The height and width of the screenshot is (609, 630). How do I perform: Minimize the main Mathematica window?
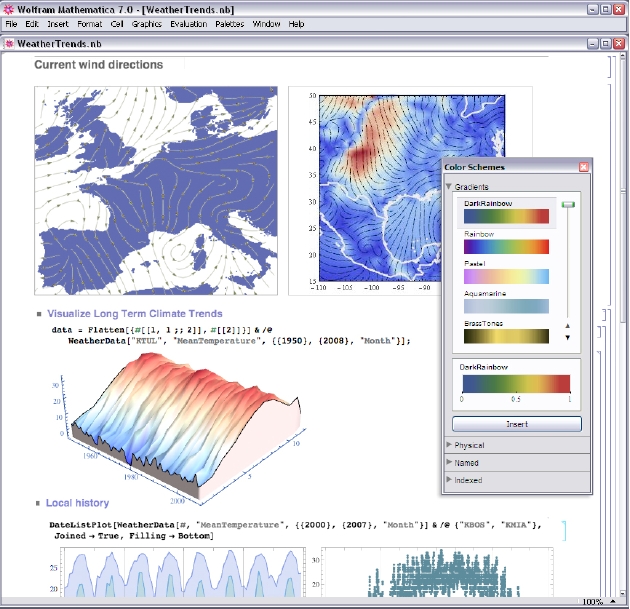592,9
